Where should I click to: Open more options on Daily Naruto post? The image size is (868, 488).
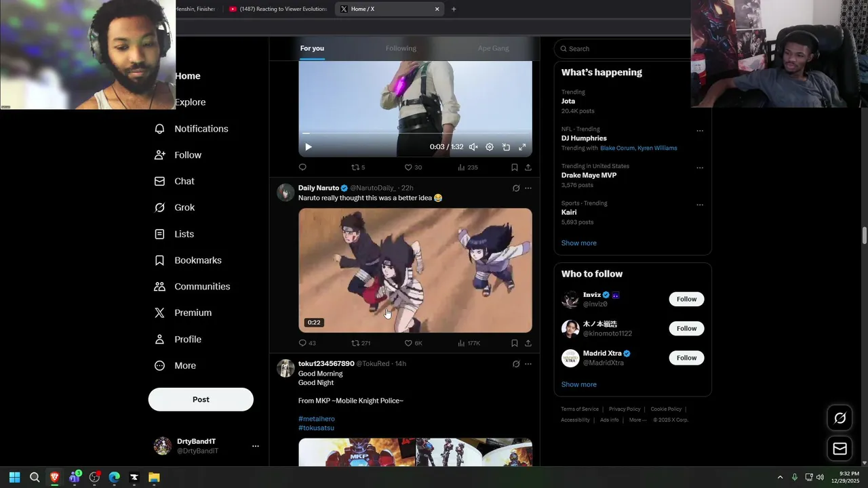(528, 188)
